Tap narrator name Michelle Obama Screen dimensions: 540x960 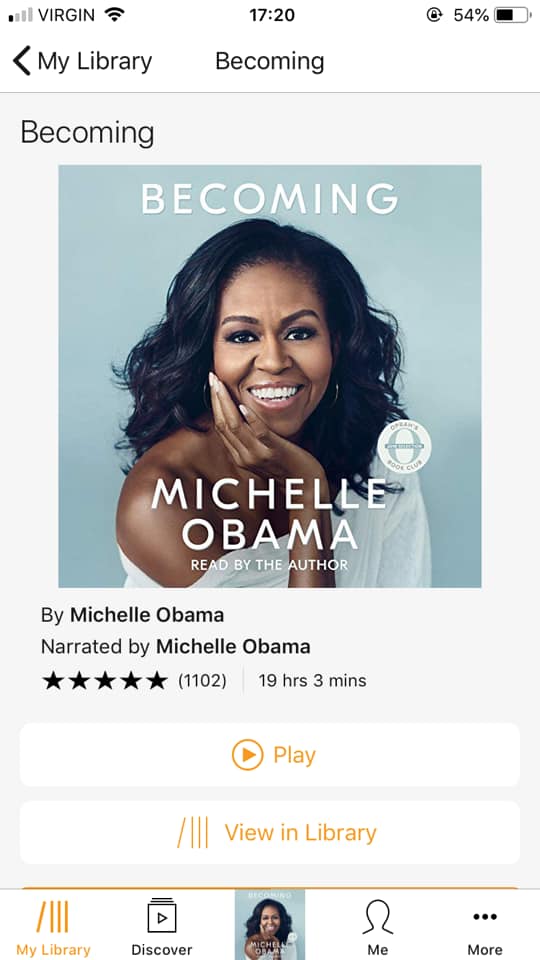[233, 647]
